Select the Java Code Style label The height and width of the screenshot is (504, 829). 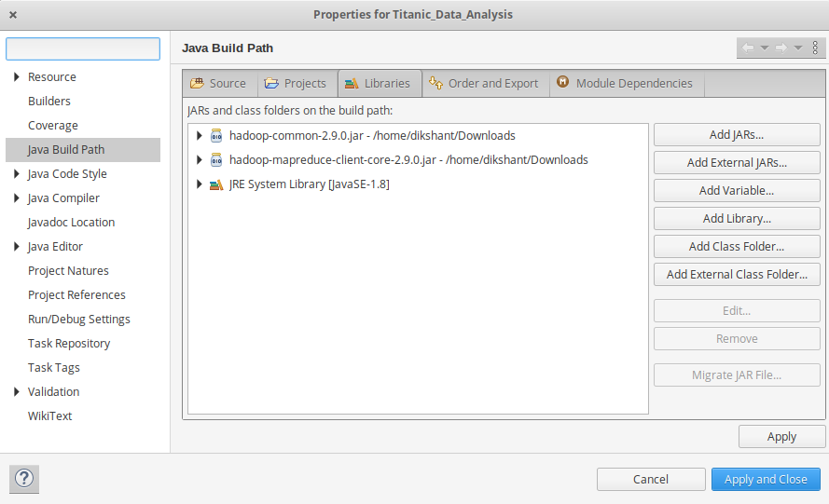[x=67, y=174]
